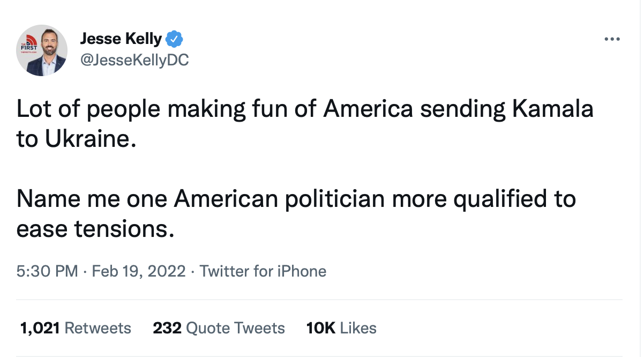Click the line "Name me one American politician"
Viewport: 644px width, 357px height.
coord(296,199)
